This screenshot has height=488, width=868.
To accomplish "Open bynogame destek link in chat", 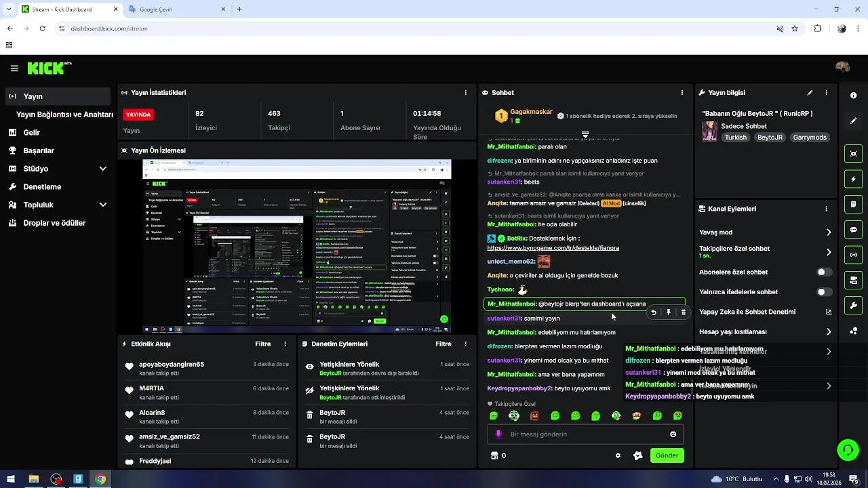I will pos(553,248).
